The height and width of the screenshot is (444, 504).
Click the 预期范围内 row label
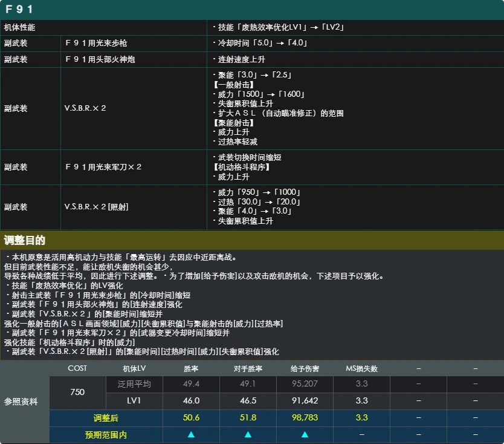106,435
